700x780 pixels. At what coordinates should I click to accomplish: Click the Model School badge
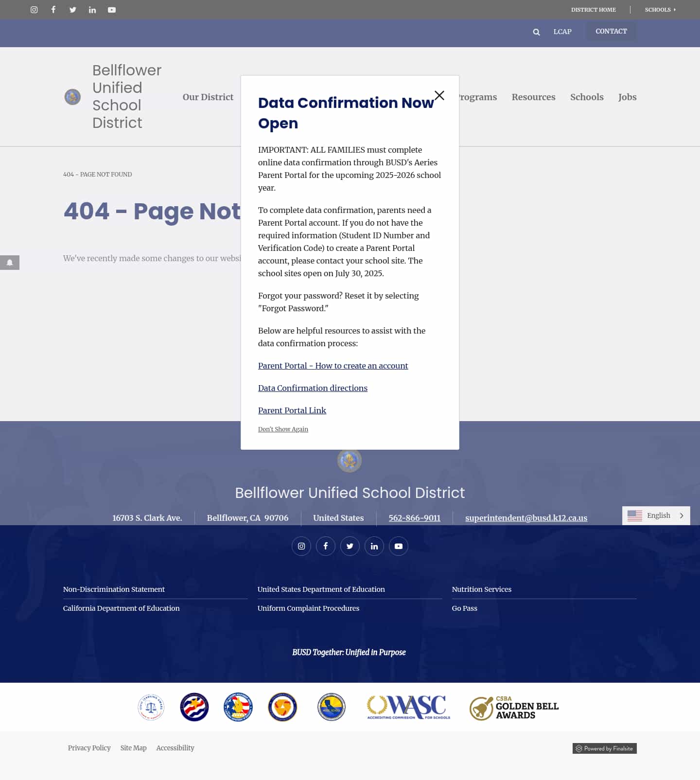[x=332, y=707]
